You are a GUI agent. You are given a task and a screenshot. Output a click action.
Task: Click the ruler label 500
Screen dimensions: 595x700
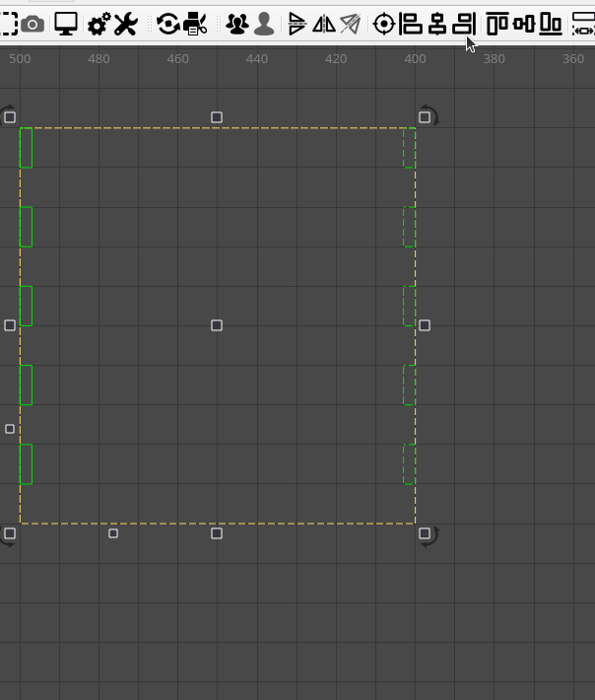tap(20, 59)
